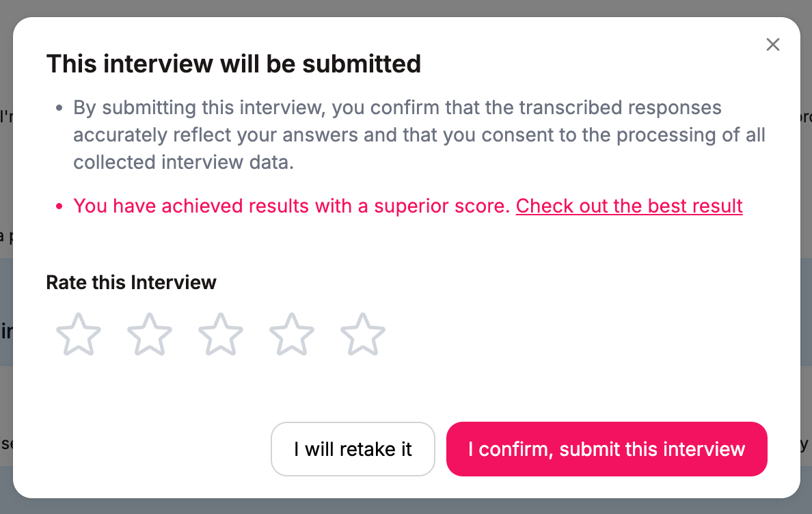
Task: Click the 'I will retake it' button
Action: coord(353,449)
